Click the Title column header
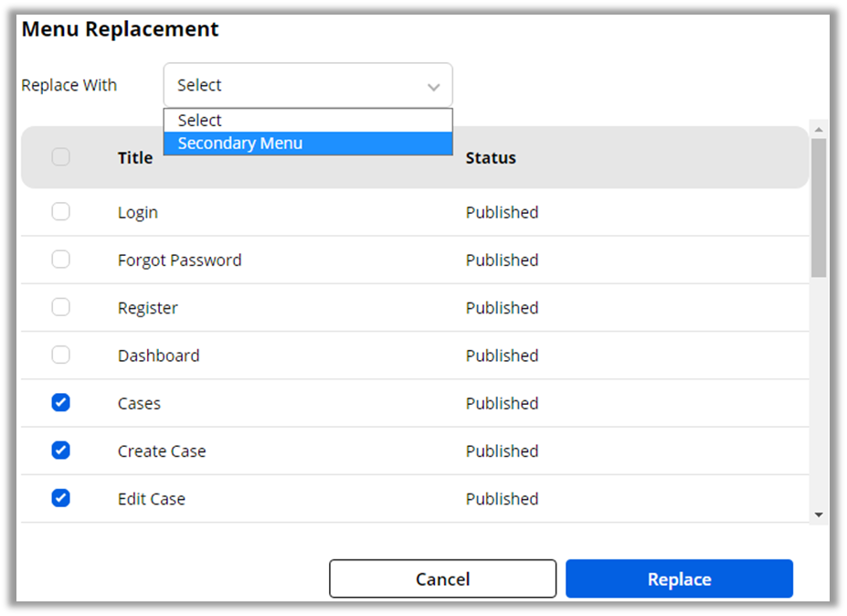Viewport: 847px width, 616px height. (x=135, y=158)
